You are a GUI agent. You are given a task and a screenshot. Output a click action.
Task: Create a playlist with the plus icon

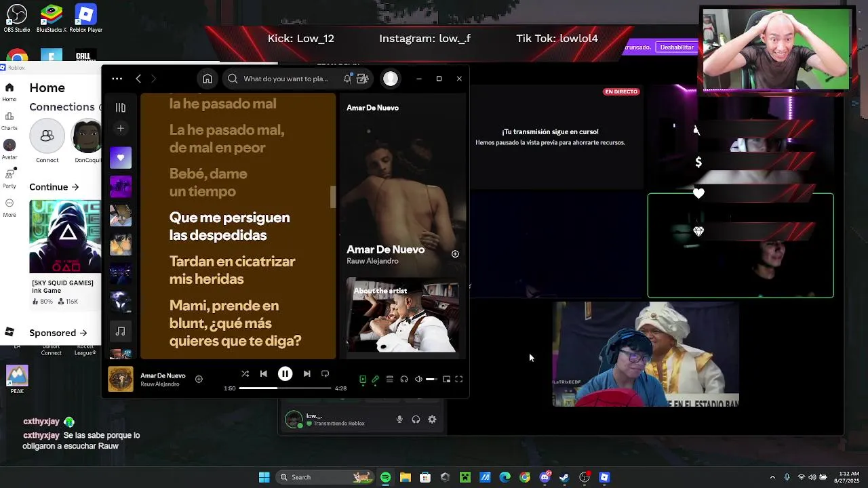pyautogui.click(x=121, y=128)
